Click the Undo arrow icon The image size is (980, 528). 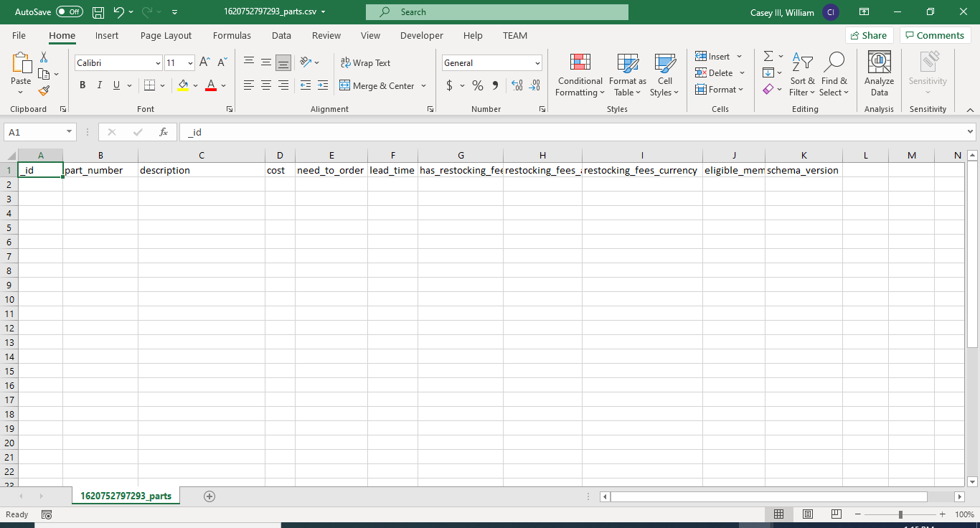(x=119, y=12)
